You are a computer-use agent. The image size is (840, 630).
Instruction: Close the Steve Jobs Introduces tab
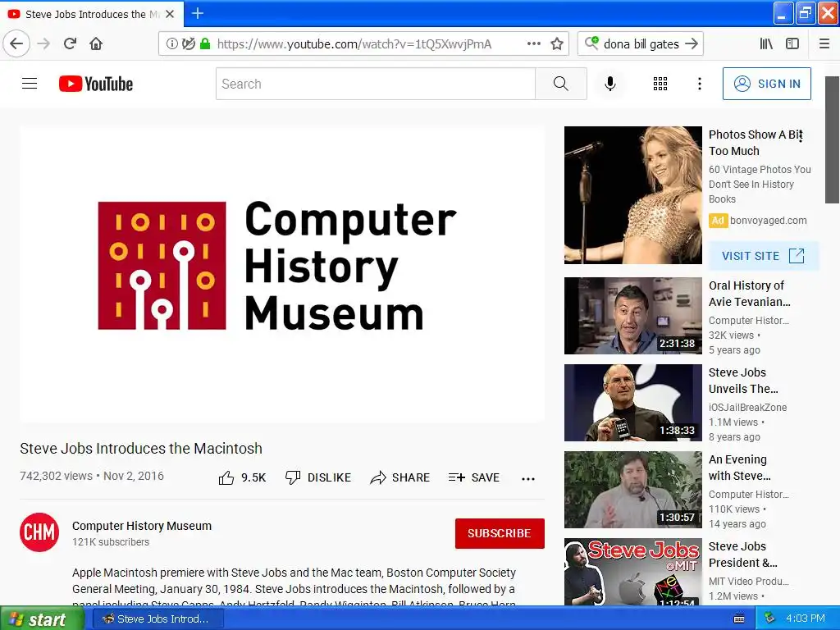pyautogui.click(x=170, y=14)
